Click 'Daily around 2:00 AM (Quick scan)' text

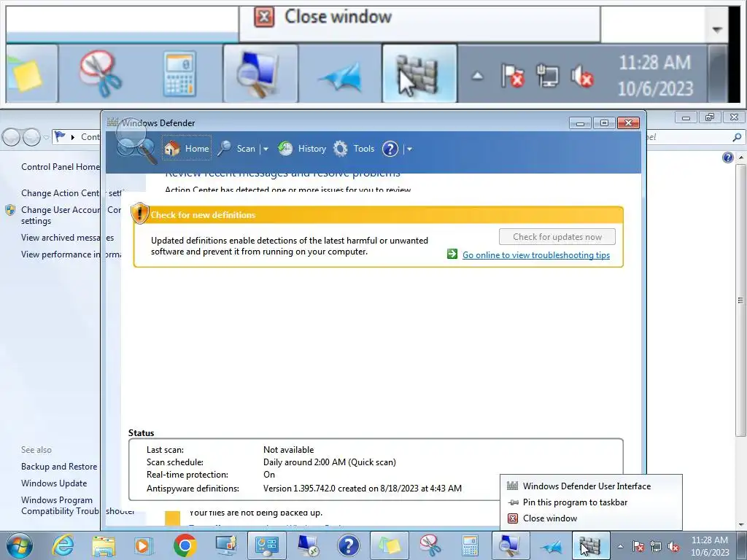pyautogui.click(x=329, y=462)
